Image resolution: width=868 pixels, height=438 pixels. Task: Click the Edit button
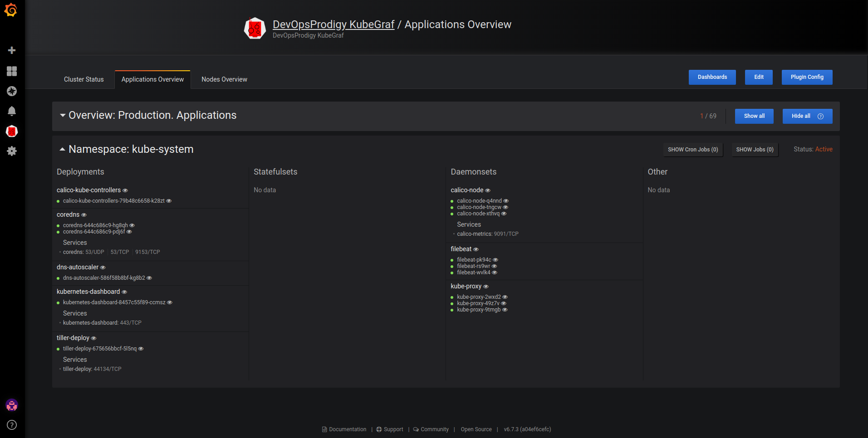[759, 77]
